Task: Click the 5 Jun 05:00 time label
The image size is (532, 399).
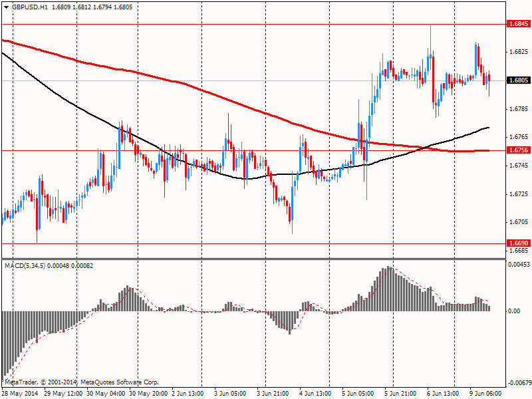Action: [358, 394]
